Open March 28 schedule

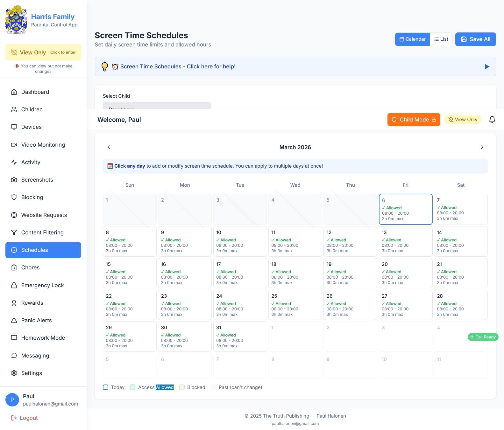point(461,305)
